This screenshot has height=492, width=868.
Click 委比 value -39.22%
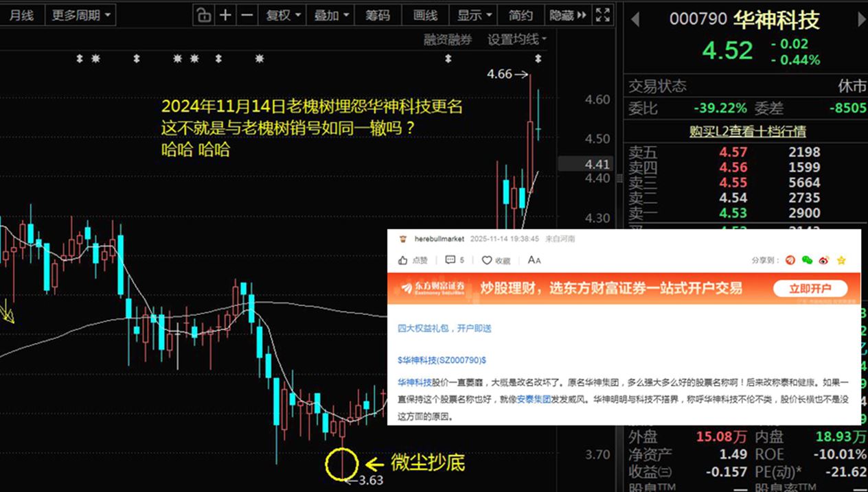720,108
